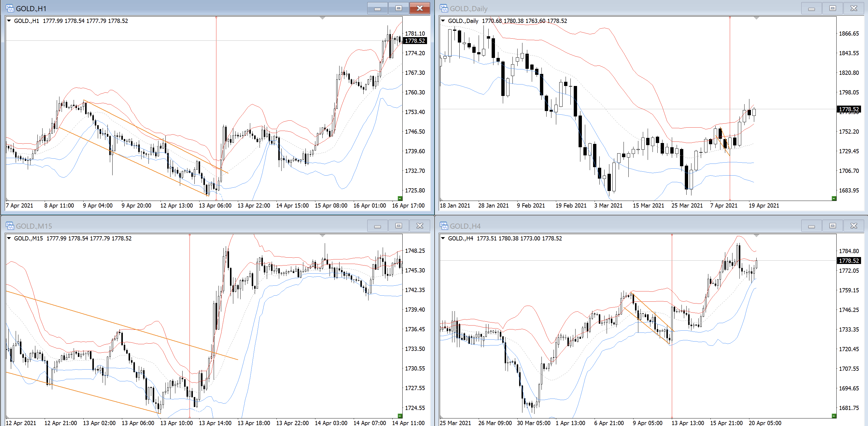Image resolution: width=868 pixels, height=426 pixels.
Task: Maximize the GOLD.,Daily chart window
Action: point(832,8)
